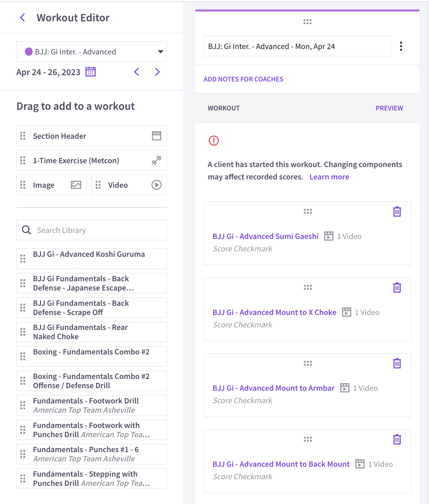This screenshot has width=429, height=504.
Task: Click the Search Library field
Action: click(x=95, y=230)
